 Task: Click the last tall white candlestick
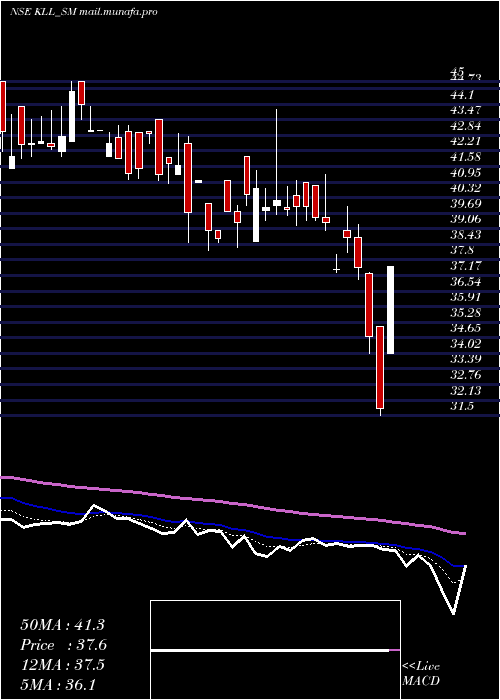coord(390,310)
